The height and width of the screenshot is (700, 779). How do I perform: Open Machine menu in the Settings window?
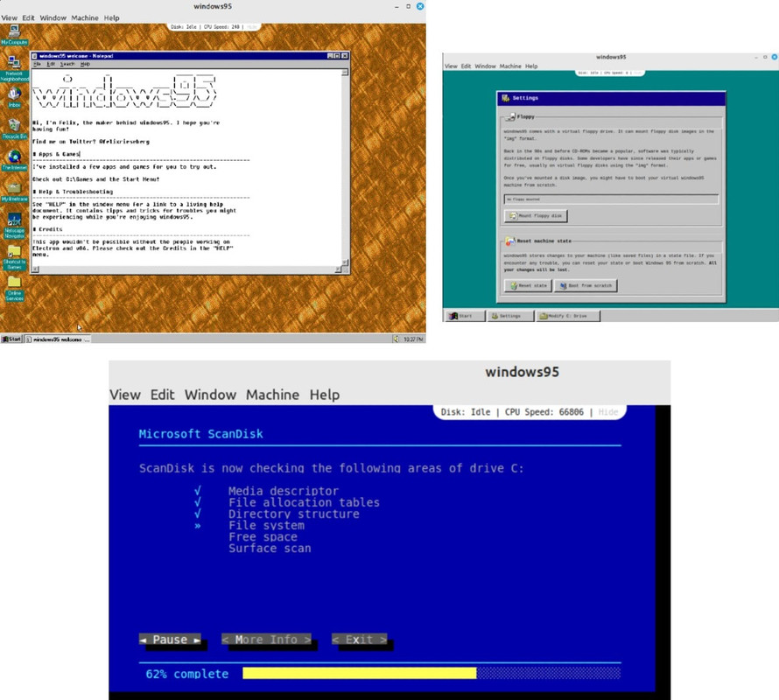(x=510, y=66)
